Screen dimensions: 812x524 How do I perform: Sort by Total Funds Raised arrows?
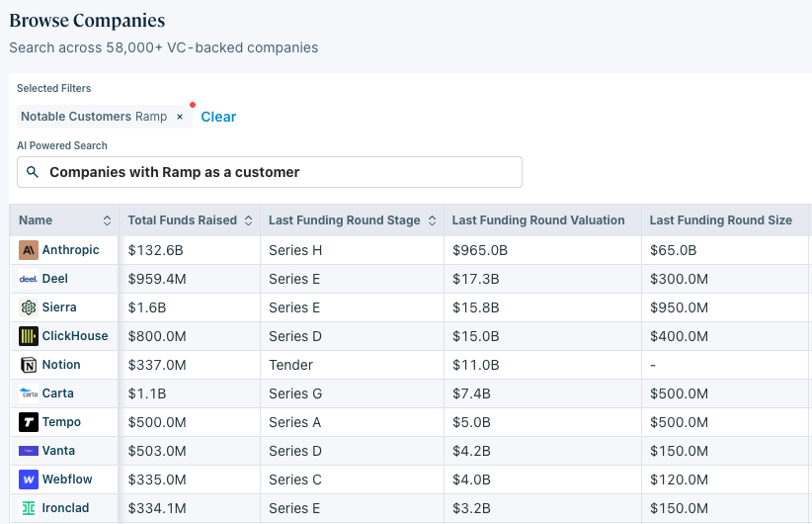tap(249, 220)
